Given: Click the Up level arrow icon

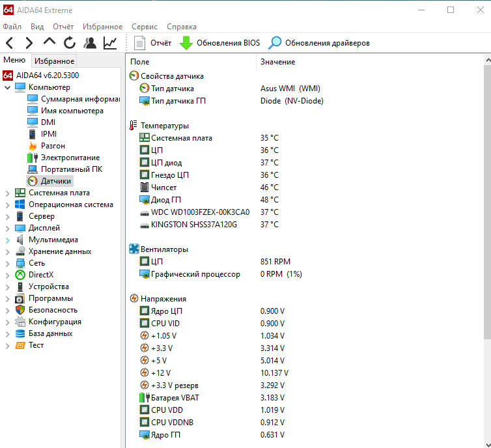Looking at the screenshot, I should point(49,43).
